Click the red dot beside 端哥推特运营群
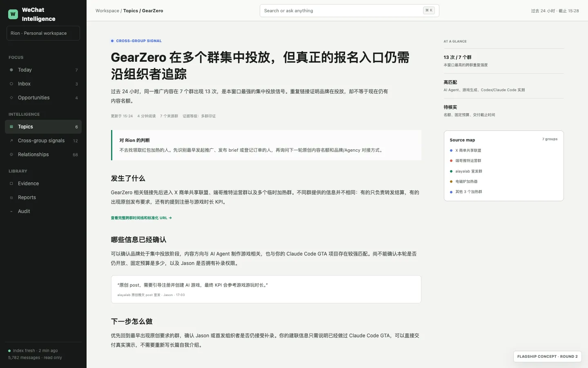The height and width of the screenshot is (368, 588). tap(451, 161)
